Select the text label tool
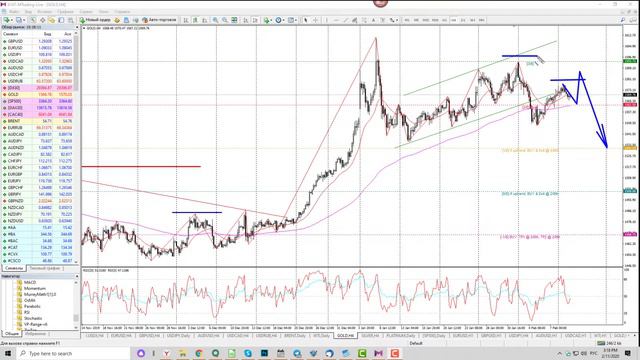 [x=383, y=20]
